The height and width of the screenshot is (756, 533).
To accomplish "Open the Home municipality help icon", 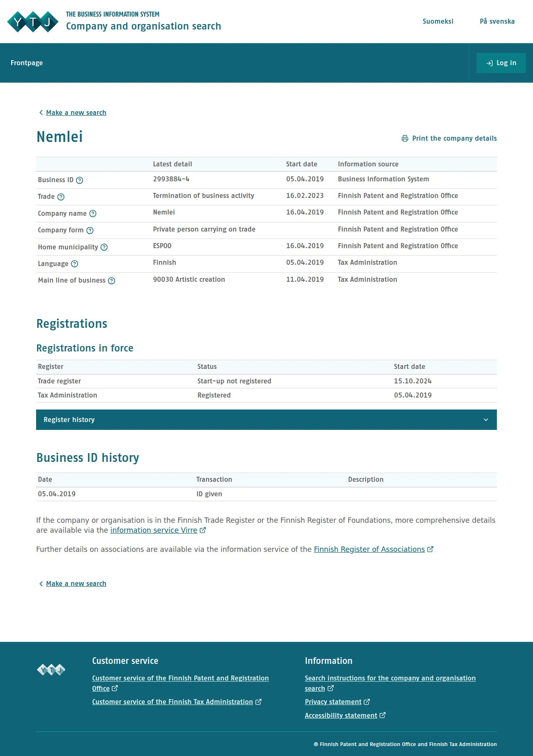I will coord(104,247).
